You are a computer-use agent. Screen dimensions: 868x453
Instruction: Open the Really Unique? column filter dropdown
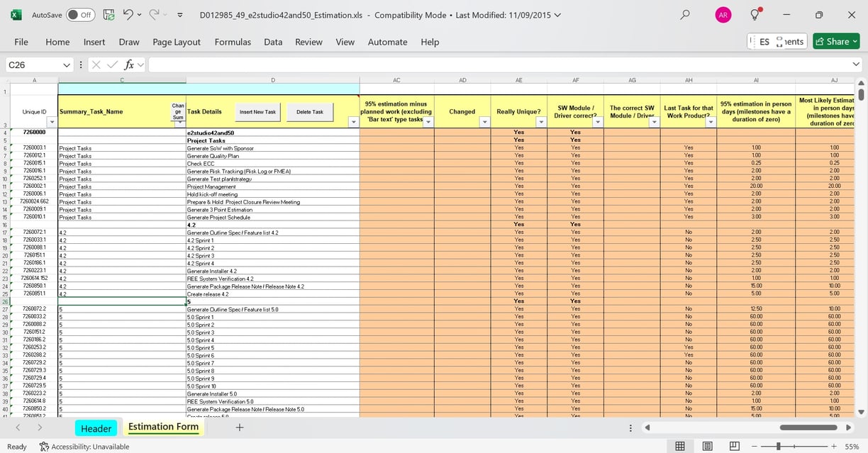pos(541,123)
